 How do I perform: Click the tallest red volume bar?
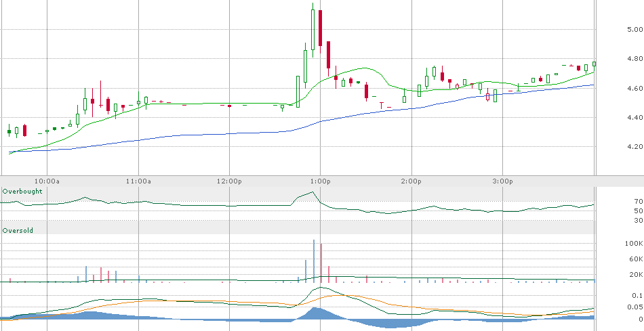pos(321,263)
